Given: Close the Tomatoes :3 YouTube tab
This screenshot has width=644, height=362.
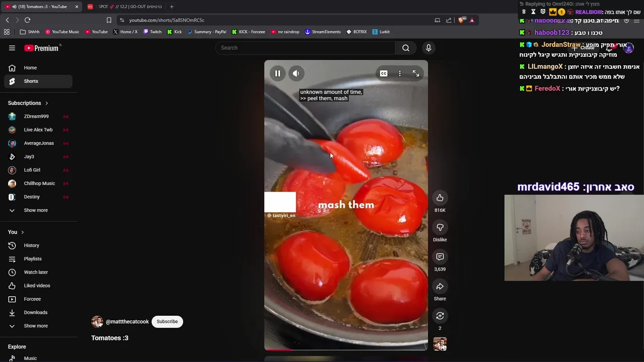Looking at the screenshot, I should click(76, 7).
